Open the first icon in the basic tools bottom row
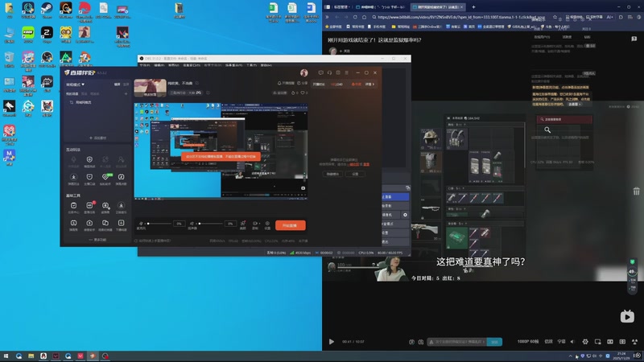 pos(73,223)
